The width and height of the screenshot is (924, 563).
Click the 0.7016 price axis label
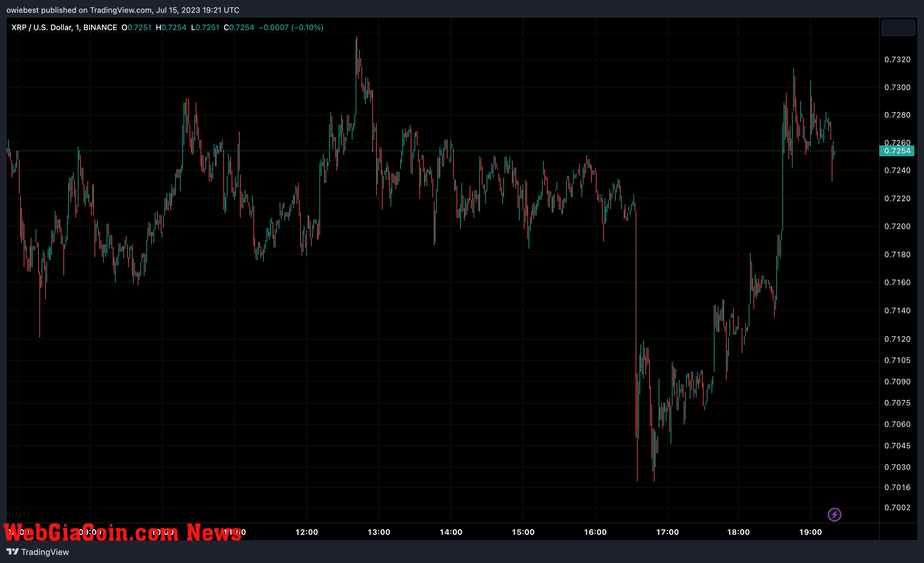pyautogui.click(x=897, y=487)
